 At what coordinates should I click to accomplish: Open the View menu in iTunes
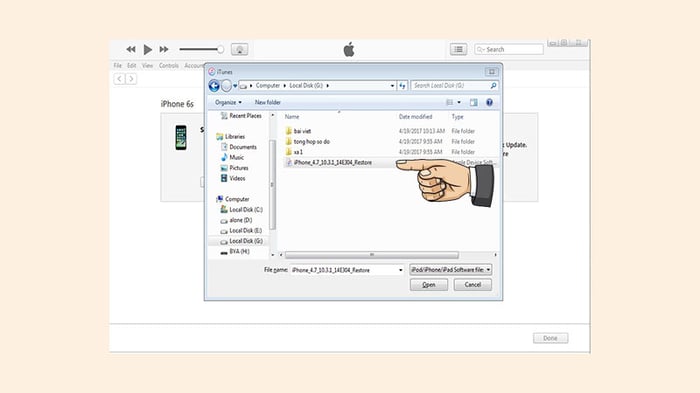(147, 66)
